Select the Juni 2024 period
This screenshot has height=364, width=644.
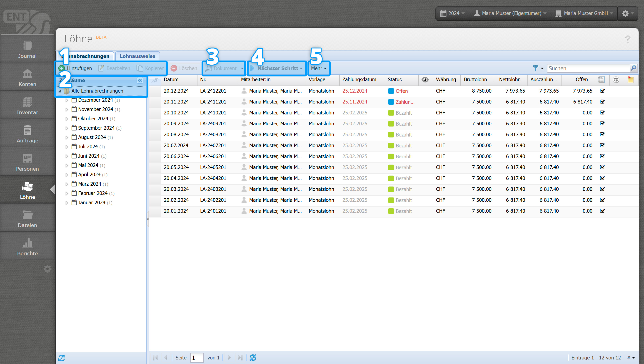[88, 156]
